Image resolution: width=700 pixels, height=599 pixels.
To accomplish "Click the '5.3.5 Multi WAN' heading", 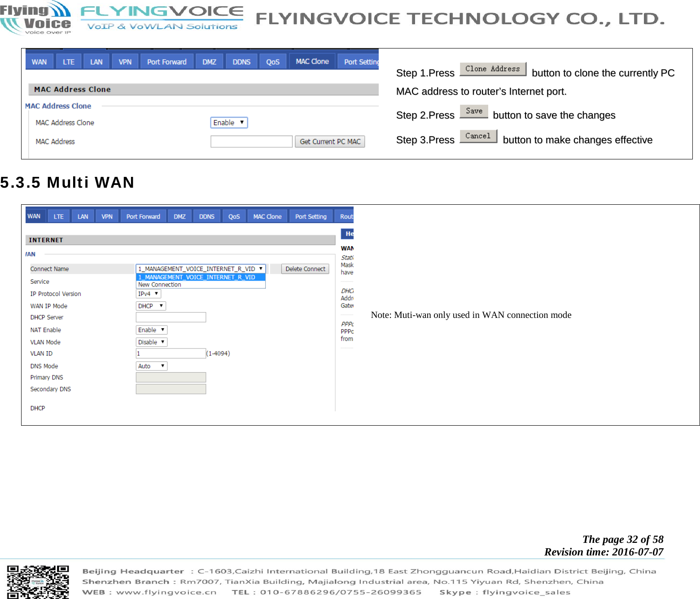I will pos(67,182).
